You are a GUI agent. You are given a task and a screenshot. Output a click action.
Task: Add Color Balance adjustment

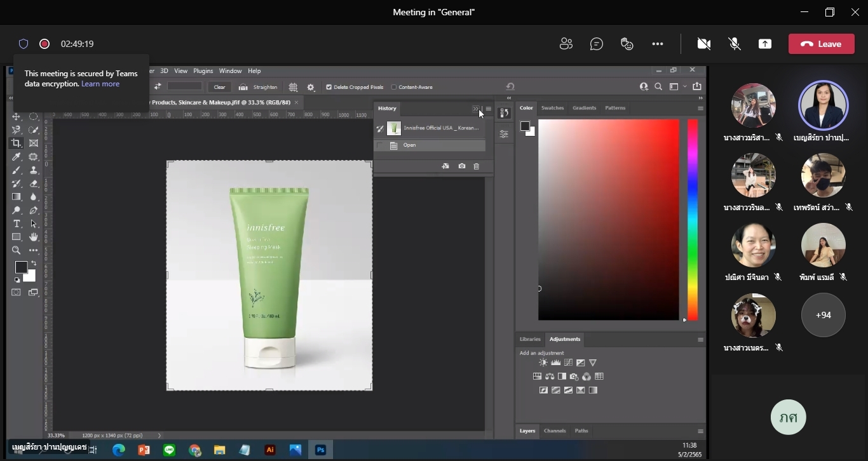point(550,377)
